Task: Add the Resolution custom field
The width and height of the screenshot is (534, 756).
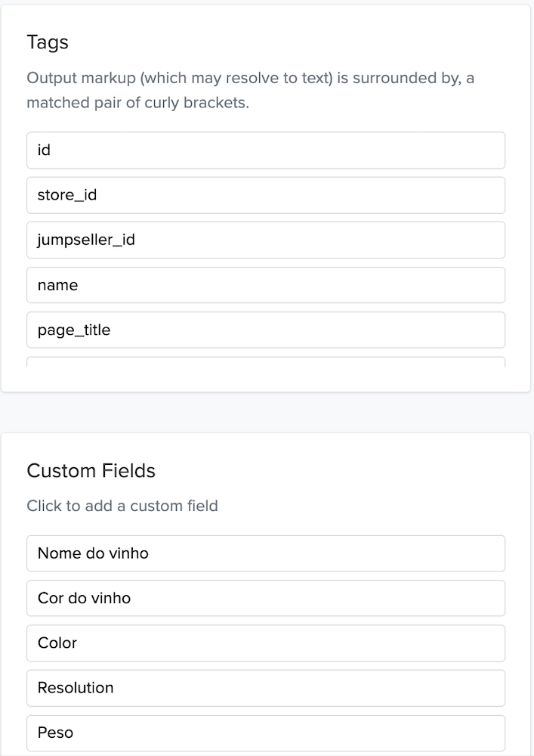Action: (266, 688)
